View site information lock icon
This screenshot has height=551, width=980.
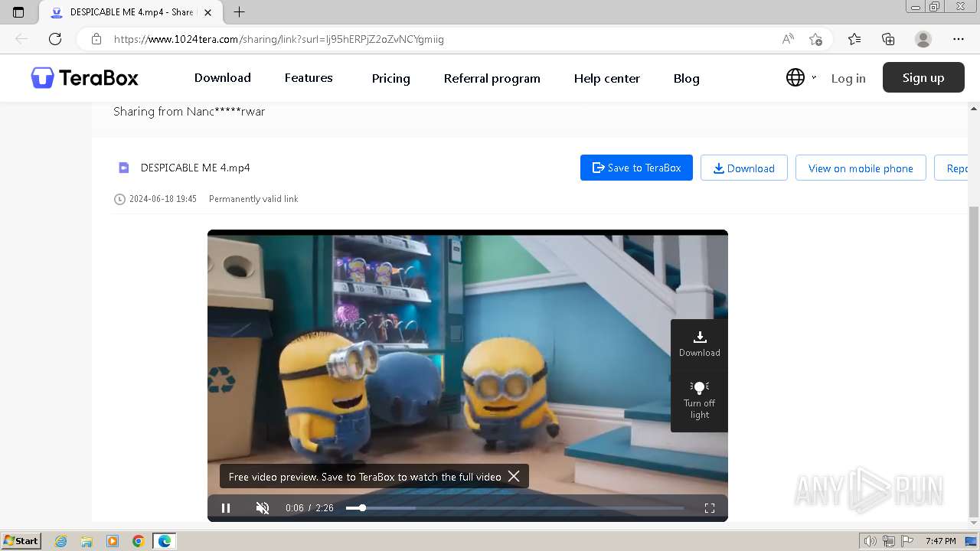[x=96, y=39]
